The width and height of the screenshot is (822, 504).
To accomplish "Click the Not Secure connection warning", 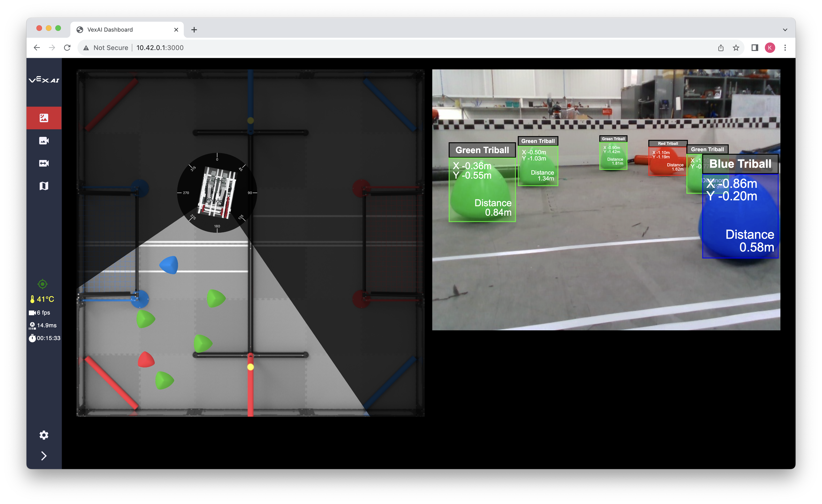I will click(x=105, y=47).
